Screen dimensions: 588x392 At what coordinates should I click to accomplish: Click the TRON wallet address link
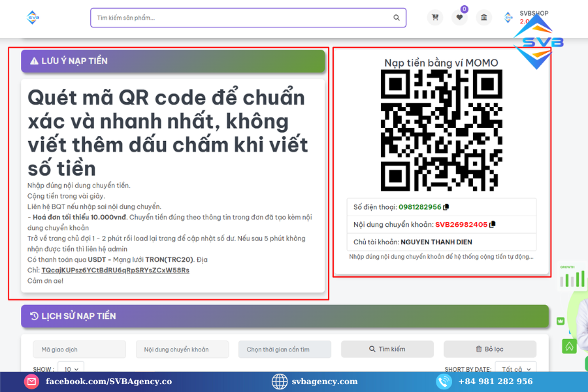(x=115, y=270)
